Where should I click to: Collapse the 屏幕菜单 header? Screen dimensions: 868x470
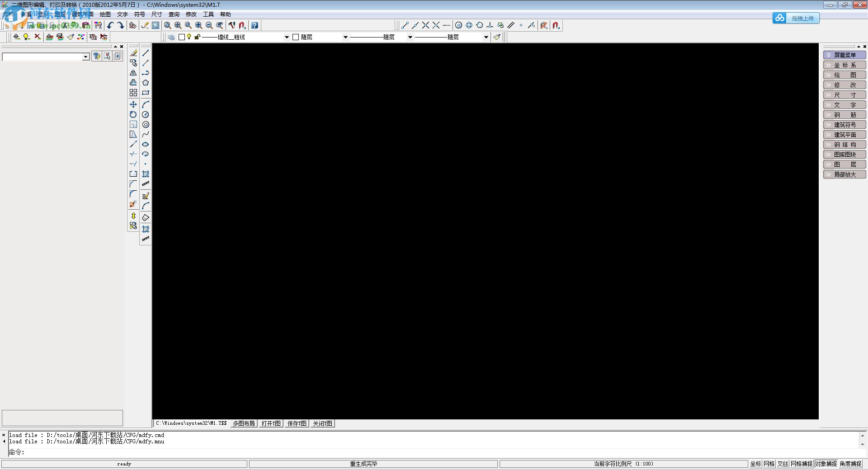coord(844,55)
